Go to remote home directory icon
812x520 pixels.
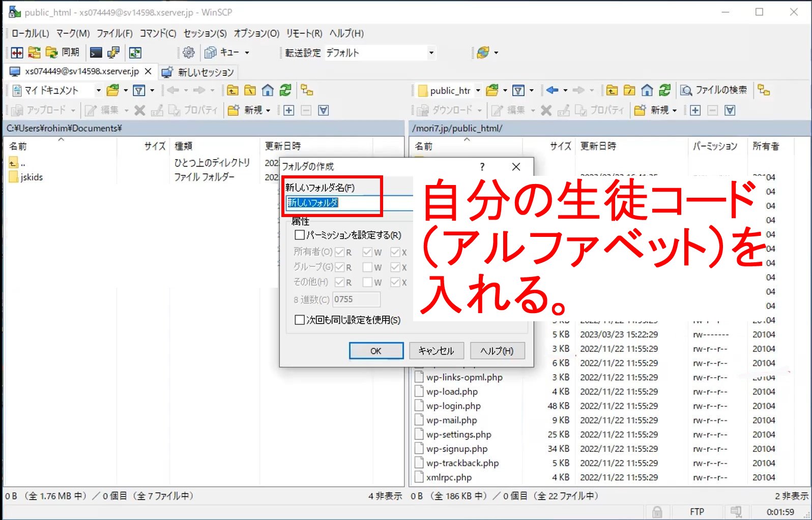[x=647, y=90]
